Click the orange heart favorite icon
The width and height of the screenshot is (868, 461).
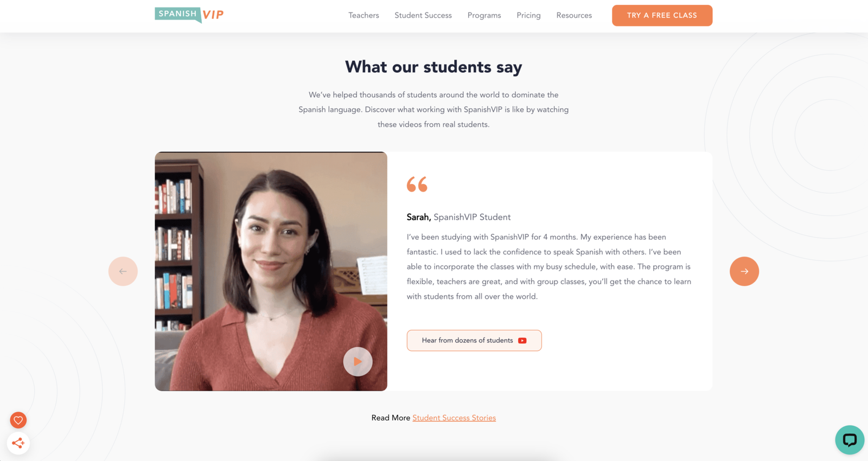18,420
